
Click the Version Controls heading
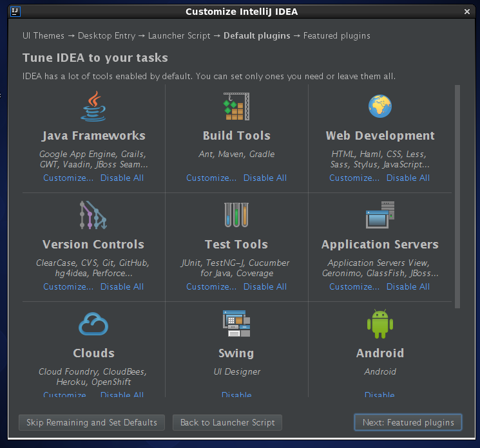click(93, 245)
